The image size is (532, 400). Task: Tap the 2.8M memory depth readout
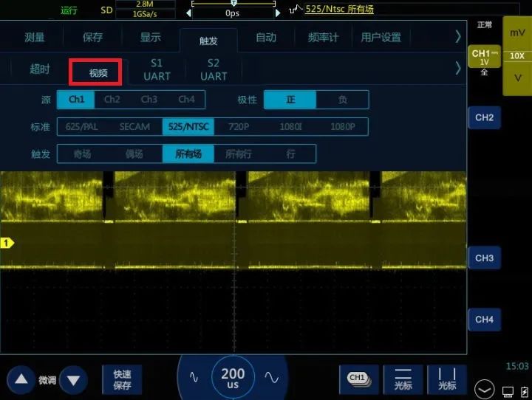(146, 4)
